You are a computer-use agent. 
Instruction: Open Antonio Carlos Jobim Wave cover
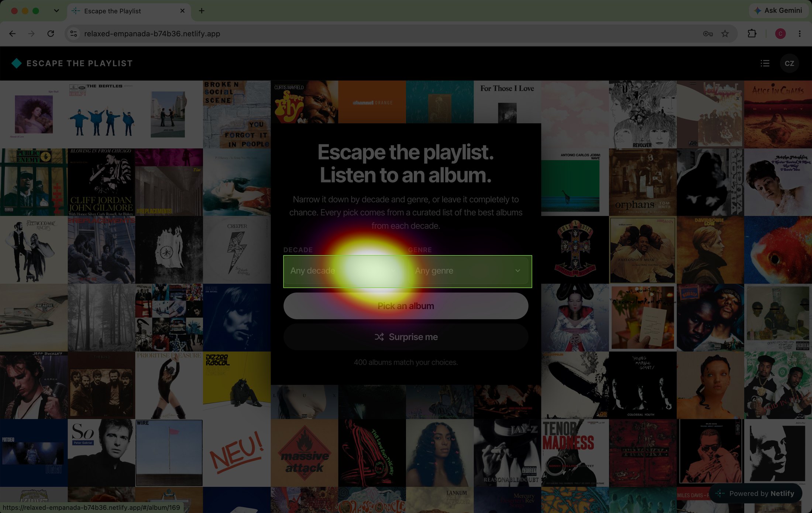(x=575, y=182)
